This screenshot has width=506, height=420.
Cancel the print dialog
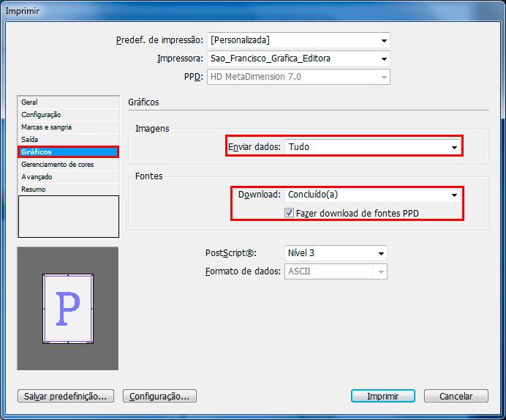pos(456,396)
